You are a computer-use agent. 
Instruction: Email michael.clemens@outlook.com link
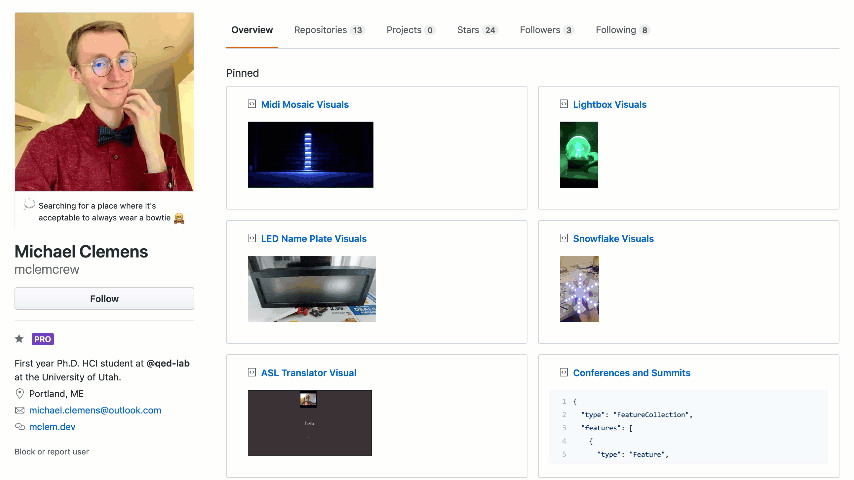point(95,410)
